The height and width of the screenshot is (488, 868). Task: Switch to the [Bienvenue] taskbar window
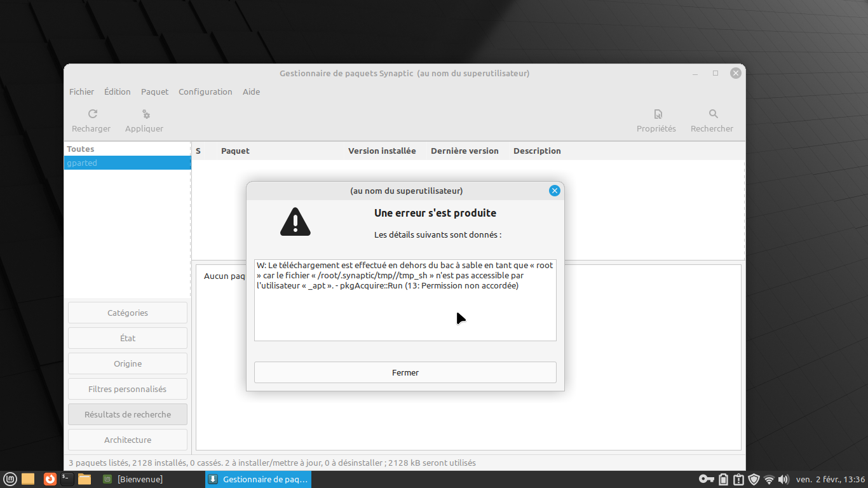click(x=132, y=479)
